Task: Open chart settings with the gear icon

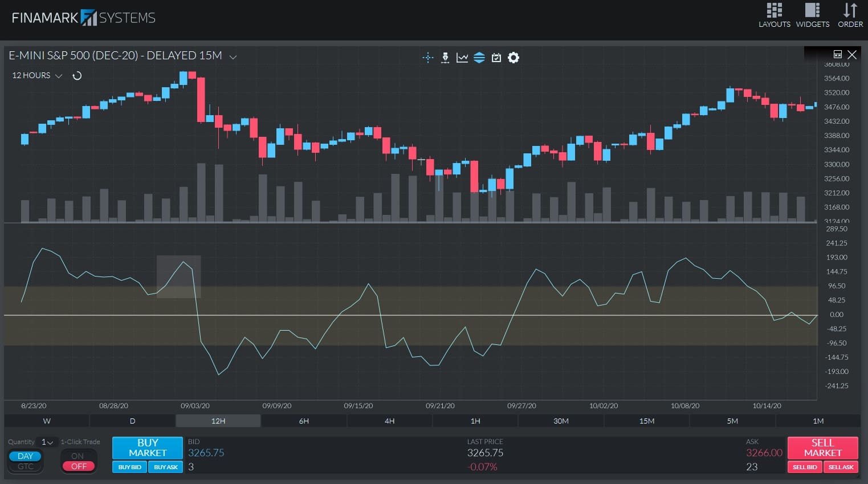Action: (513, 57)
